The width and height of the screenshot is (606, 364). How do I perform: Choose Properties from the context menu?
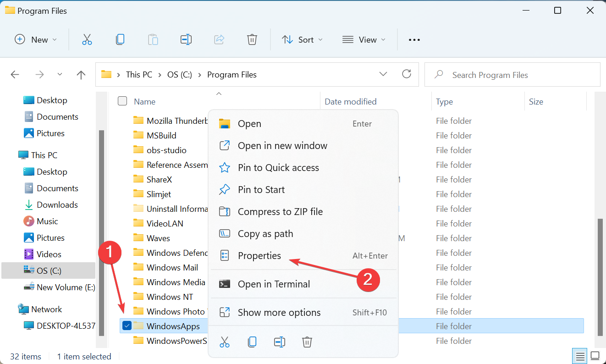(x=259, y=256)
